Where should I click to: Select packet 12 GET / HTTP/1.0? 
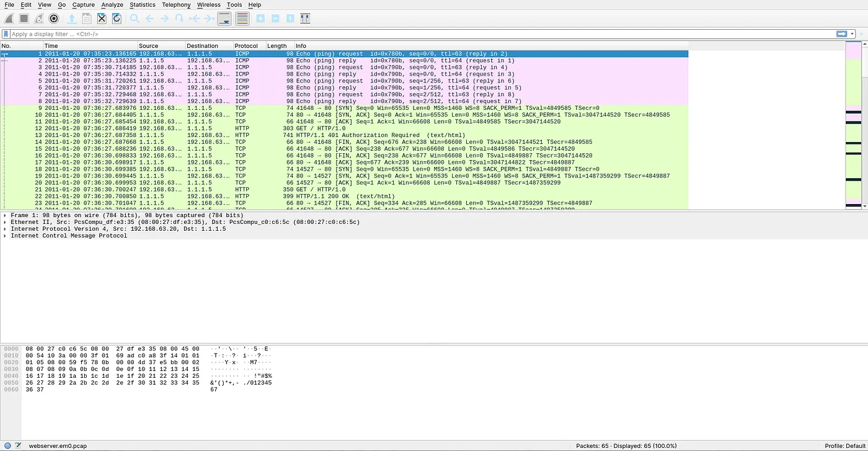(344, 128)
